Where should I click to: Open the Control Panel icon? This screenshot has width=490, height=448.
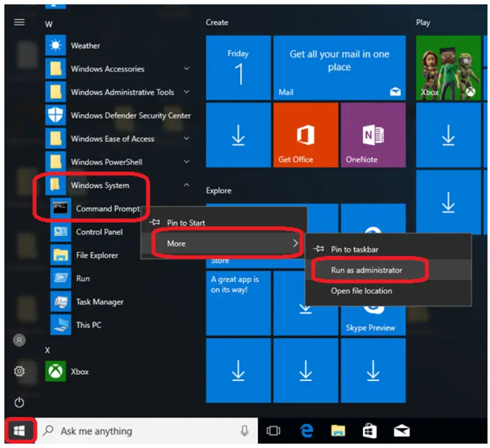(60, 231)
